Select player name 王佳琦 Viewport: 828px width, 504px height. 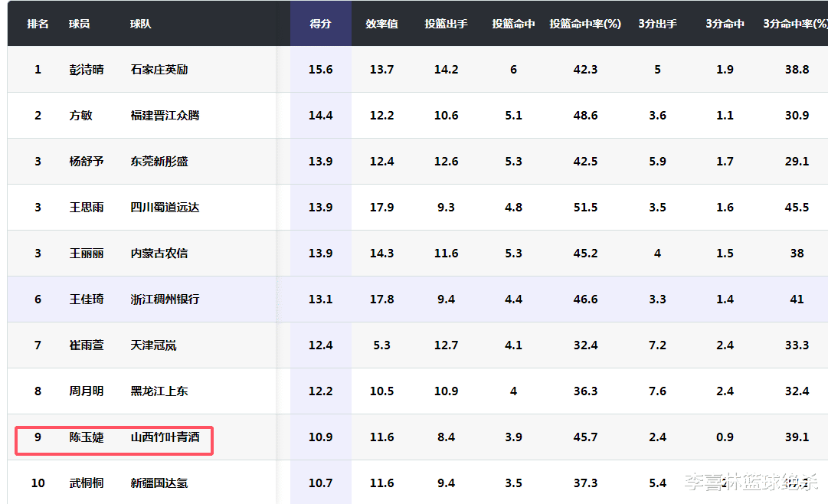pos(87,299)
